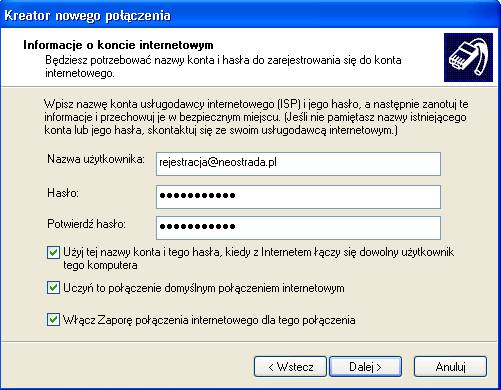Image resolution: width=501 pixels, height=390 pixels.
Task: Click the Potwierdź hasło field
Action: coord(298,228)
